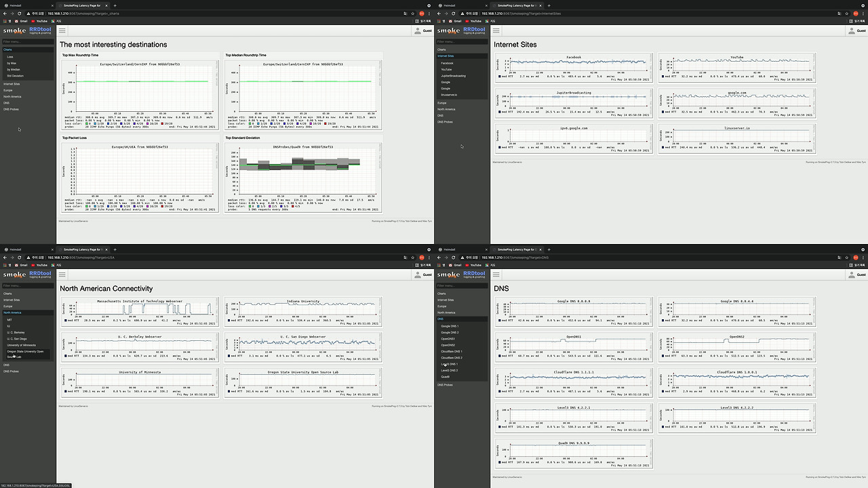Toggle the hamburger menu on the Internet Sites page
868x488 pixels.
[496, 30]
